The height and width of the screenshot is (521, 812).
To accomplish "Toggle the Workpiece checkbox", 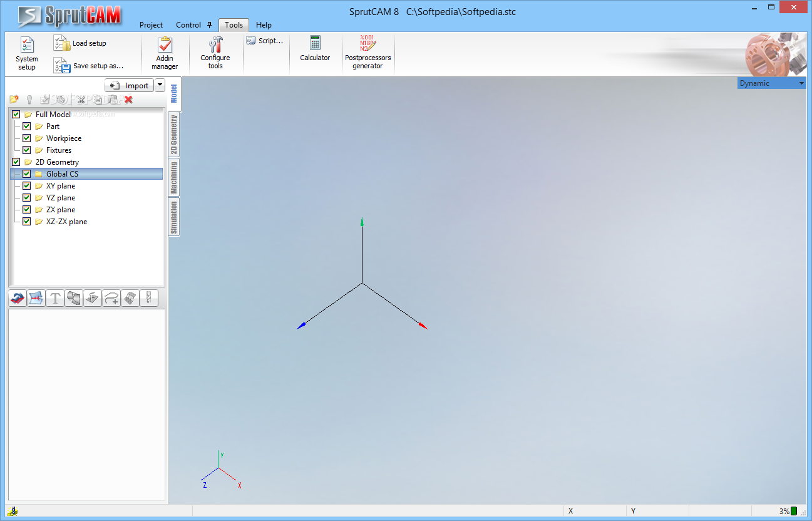I will click(x=26, y=138).
